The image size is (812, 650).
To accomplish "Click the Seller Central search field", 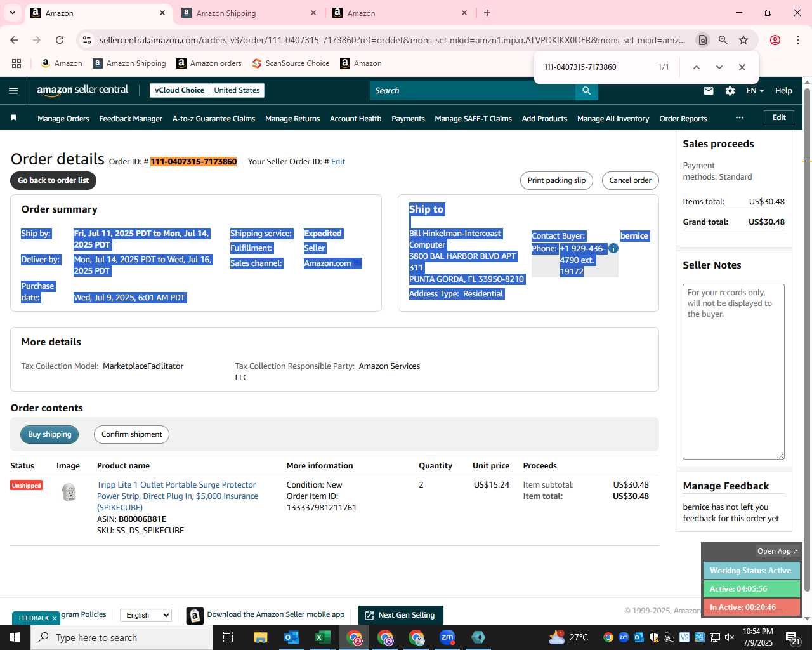I will (473, 91).
